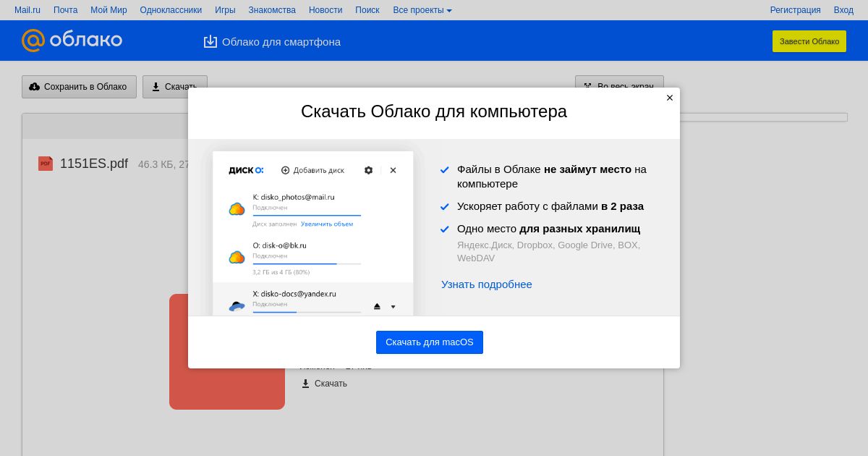Open Почта in top navigation
The image size is (868, 456).
click(66, 10)
